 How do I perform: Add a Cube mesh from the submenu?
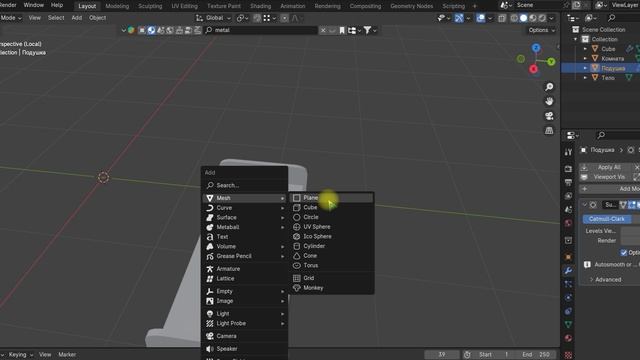tap(331, 207)
